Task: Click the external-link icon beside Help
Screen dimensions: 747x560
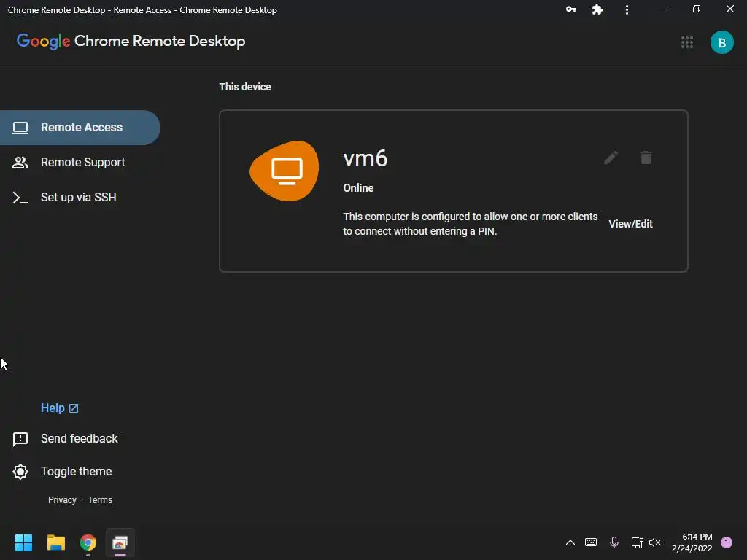Action: point(74,408)
